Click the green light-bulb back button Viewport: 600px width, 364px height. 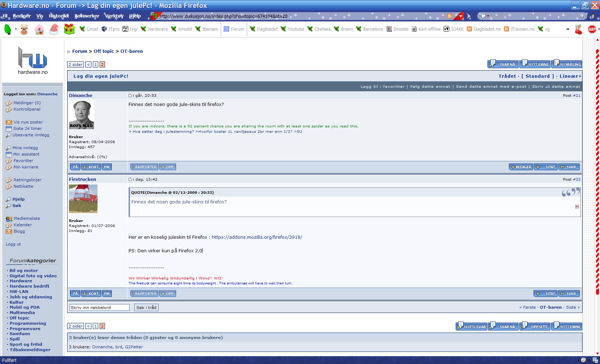point(7,29)
